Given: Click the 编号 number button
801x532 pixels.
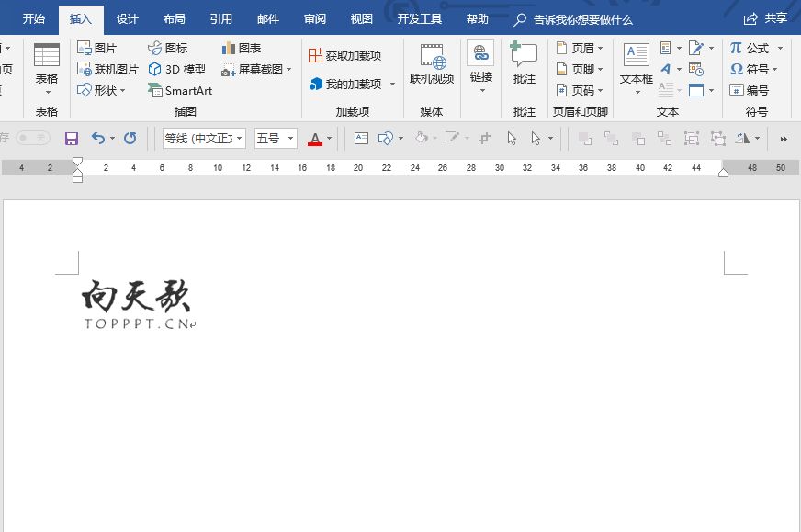Looking at the screenshot, I should (750, 90).
